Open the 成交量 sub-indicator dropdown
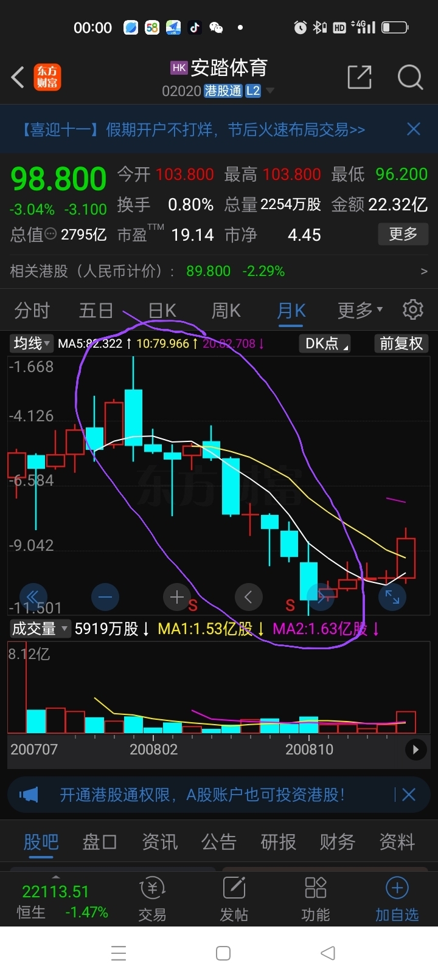The width and height of the screenshot is (438, 980). click(x=40, y=629)
